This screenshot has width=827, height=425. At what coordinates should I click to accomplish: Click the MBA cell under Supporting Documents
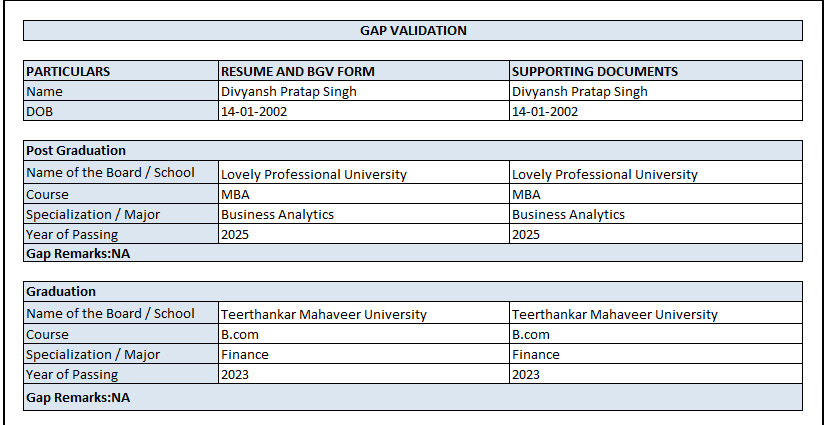click(526, 194)
